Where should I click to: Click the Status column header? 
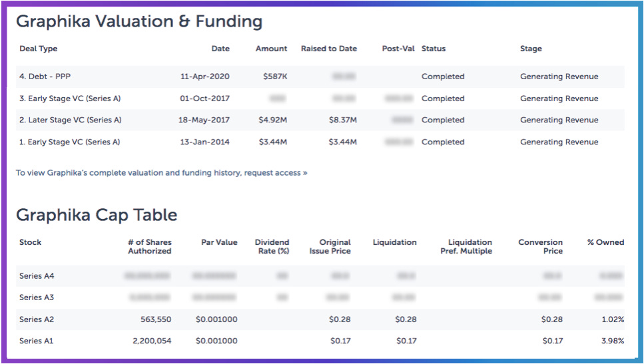point(434,49)
